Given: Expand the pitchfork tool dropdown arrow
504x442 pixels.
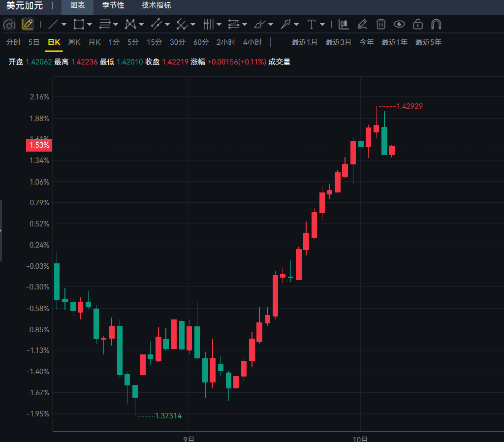Looking at the screenshot, I should point(193,25).
